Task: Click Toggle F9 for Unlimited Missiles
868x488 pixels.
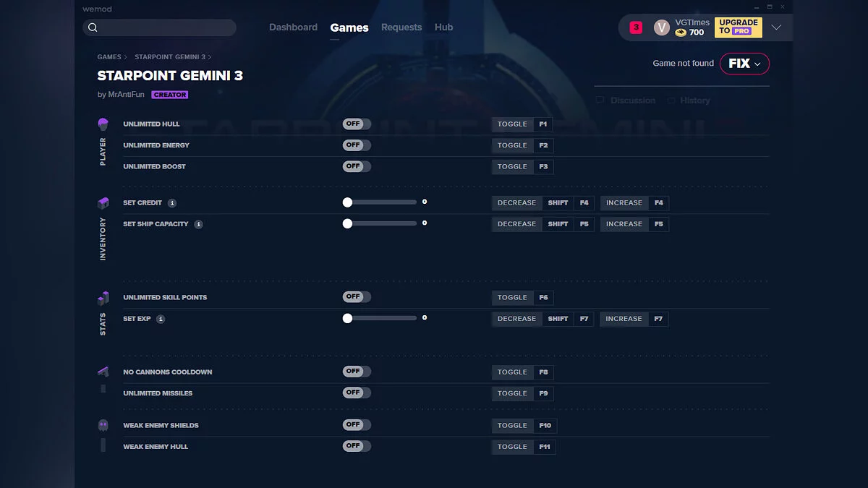Action: point(522,393)
